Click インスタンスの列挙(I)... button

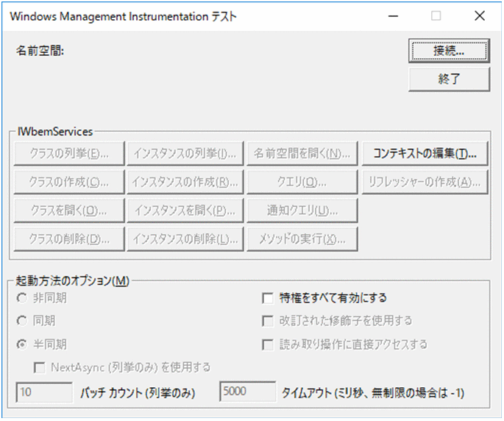coord(185,153)
